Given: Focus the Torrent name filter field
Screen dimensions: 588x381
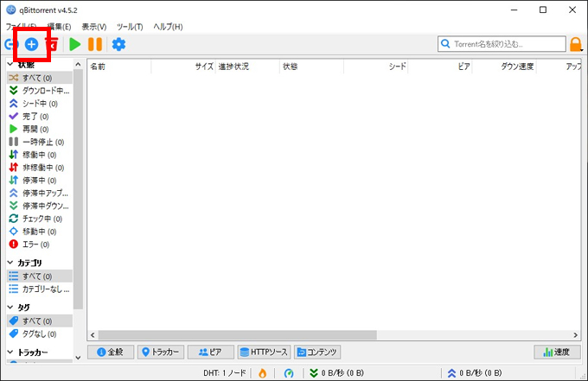Looking at the screenshot, I should click(x=502, y=44).
